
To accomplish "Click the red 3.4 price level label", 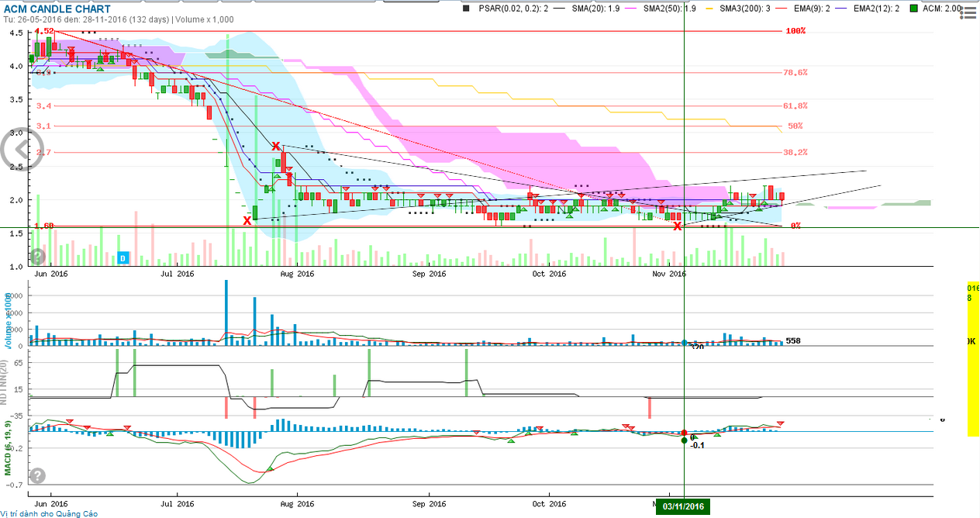I will pyautogui.click(x=43, y=105).
